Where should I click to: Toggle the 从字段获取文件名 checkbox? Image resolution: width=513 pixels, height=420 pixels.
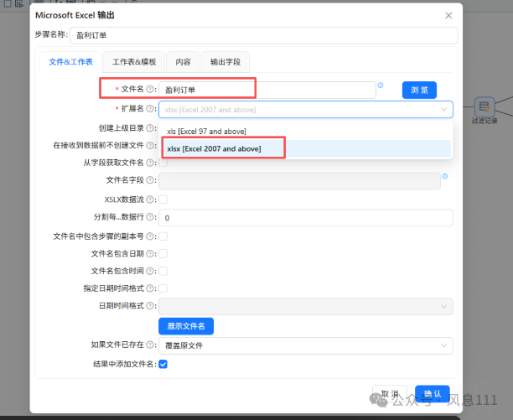(x=163, y=163)
